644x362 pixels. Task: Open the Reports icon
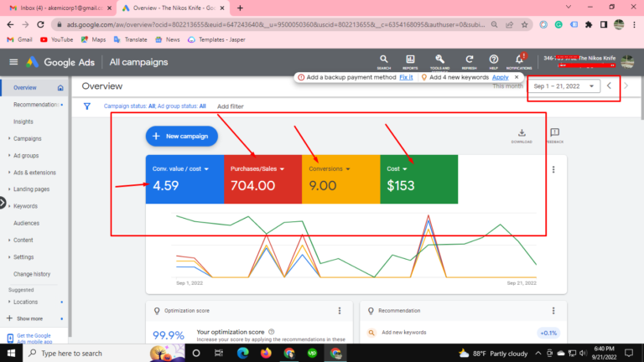[x=410, y=60]
